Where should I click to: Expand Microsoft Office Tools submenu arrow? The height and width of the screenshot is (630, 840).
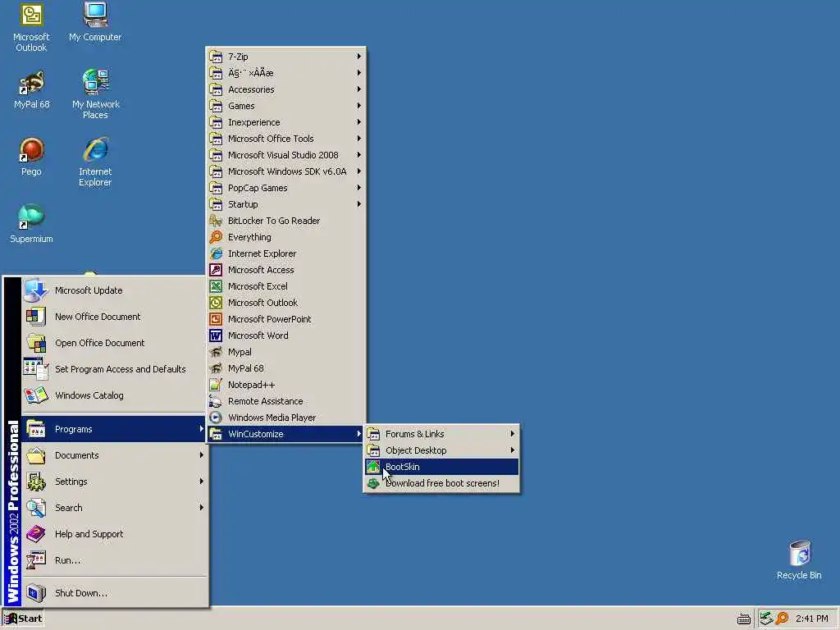359,139
